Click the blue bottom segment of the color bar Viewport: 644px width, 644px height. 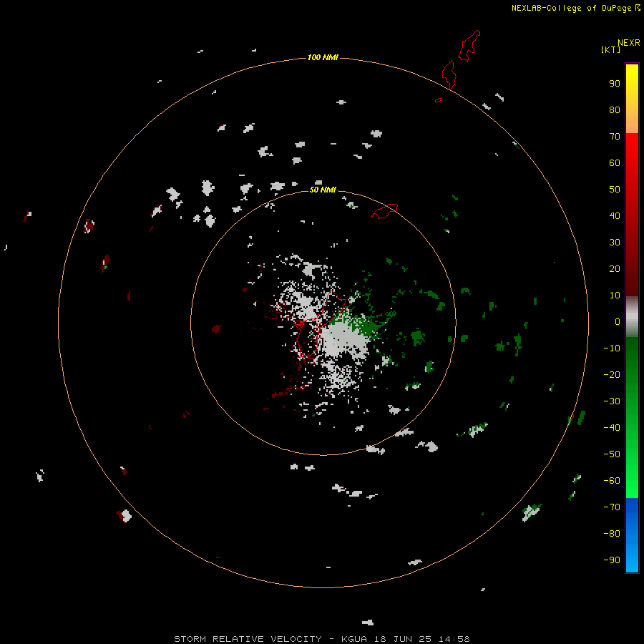632,535
